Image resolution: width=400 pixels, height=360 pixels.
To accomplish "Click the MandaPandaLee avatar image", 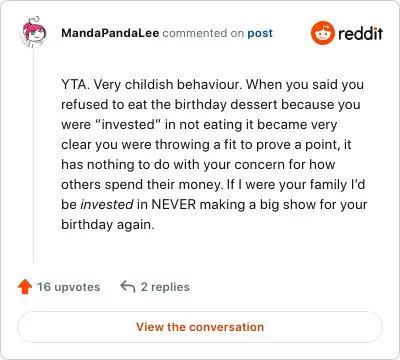I will pyautogui.click(x=33, y=33).
